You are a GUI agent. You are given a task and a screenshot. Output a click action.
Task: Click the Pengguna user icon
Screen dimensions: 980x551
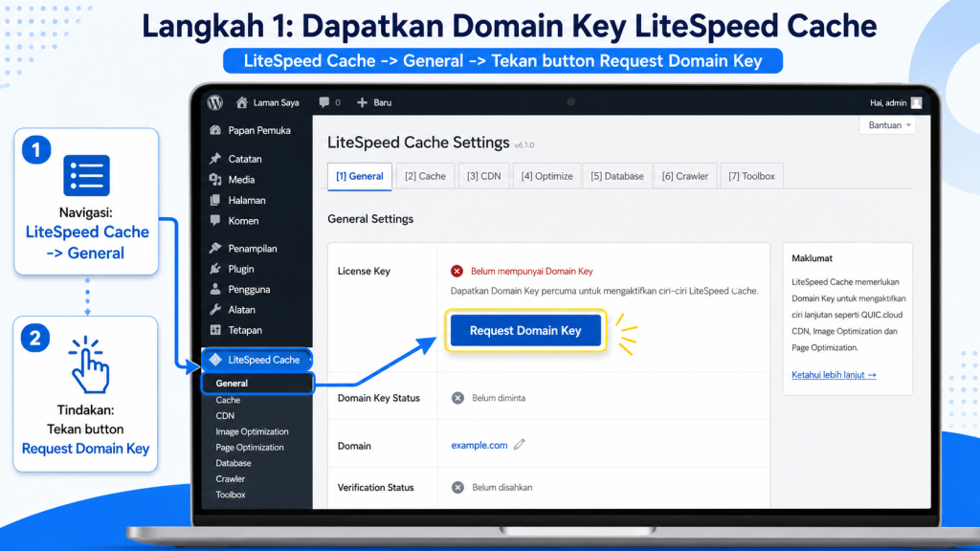(x=215, y=289)
